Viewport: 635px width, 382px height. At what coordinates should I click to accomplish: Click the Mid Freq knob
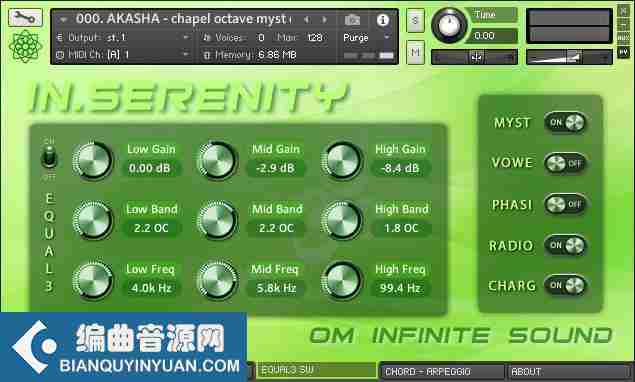pos(217,280)
